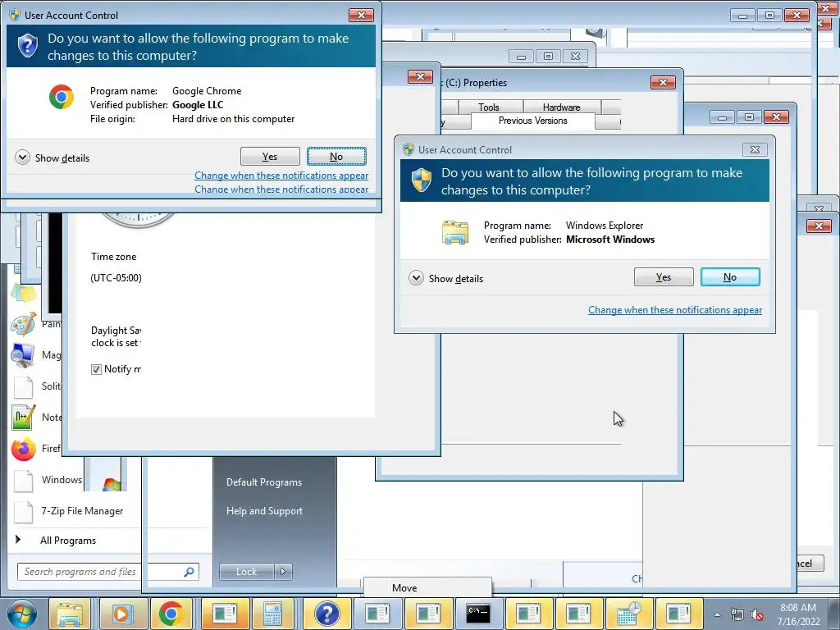Open the Calculator taskbar icon

coord(272,614)
